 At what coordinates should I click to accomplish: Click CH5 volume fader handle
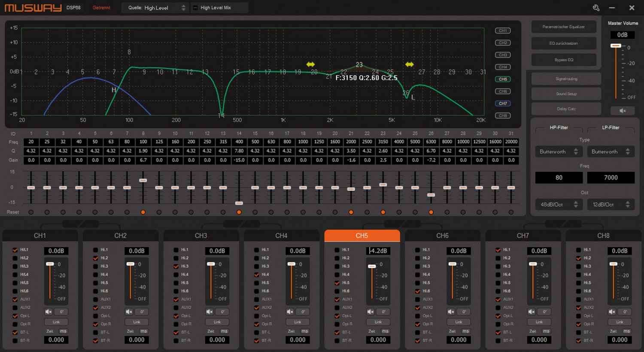click(x=372, y=266)
